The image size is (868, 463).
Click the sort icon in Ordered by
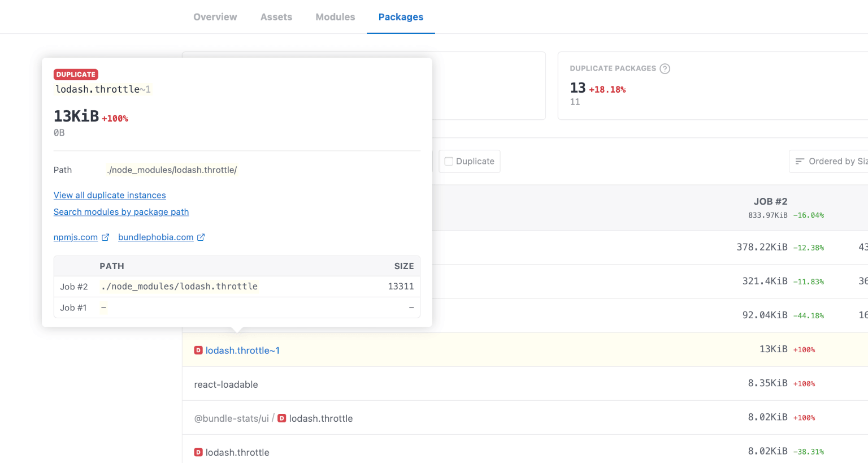tap(800, 161)
